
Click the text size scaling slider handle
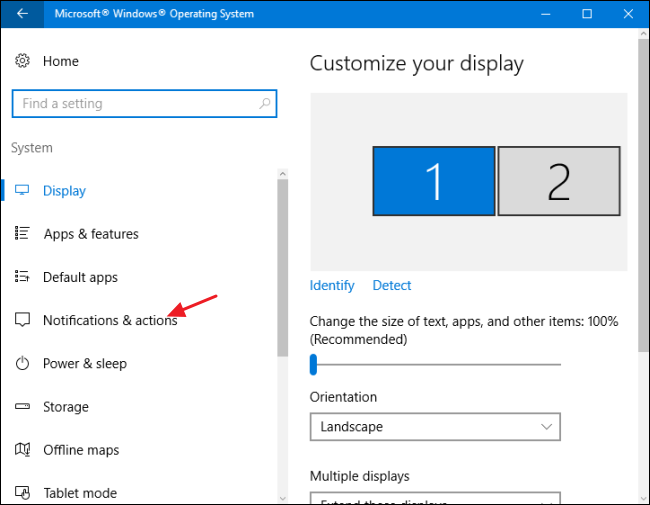pyautogui.click(x=313, y=364)
